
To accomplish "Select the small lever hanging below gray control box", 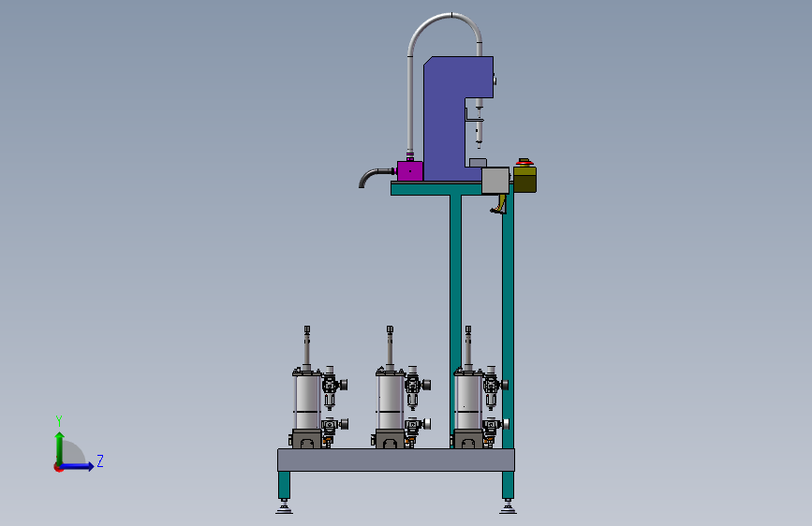I will tap(498, 204).
